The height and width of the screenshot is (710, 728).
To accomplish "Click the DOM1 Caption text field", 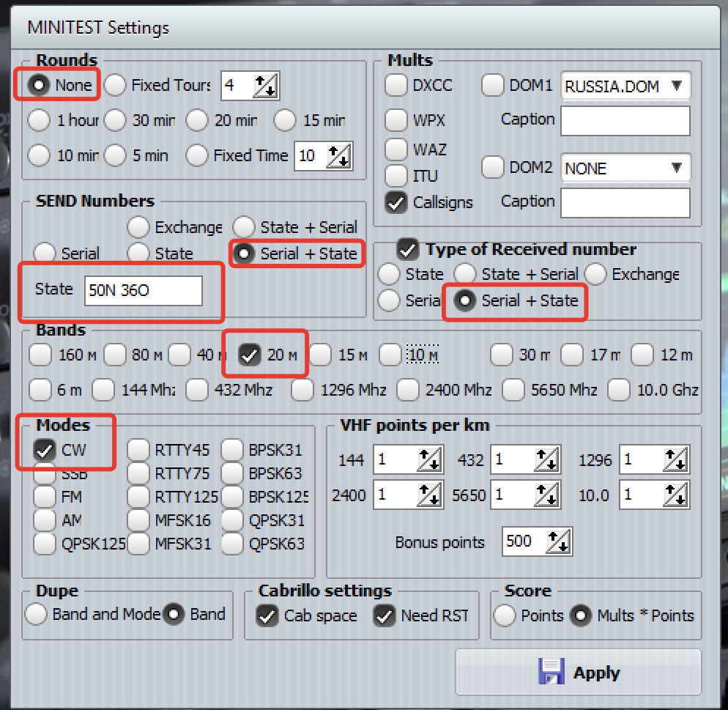I will pos(625,121).
